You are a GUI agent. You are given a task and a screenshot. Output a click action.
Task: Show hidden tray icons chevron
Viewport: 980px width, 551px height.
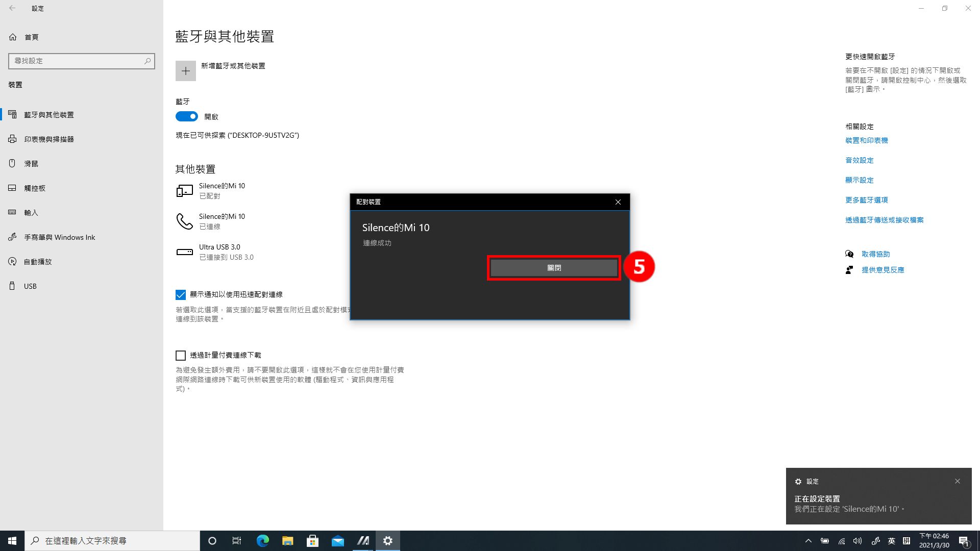[808, 541]
